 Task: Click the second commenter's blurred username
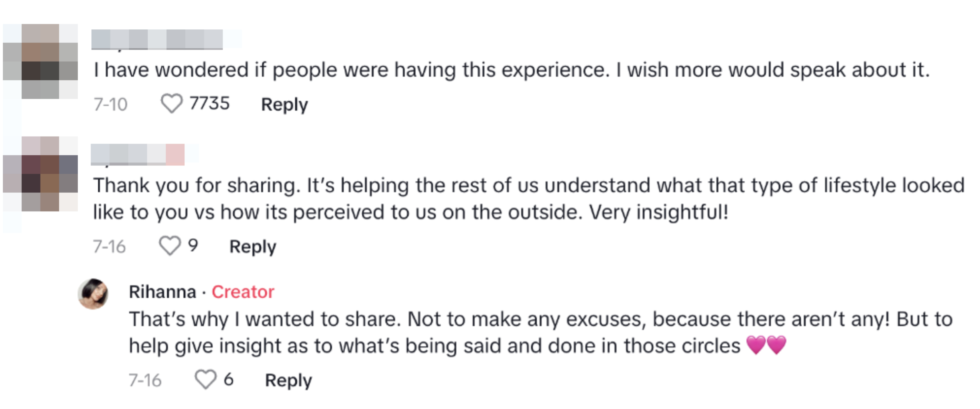137,154
